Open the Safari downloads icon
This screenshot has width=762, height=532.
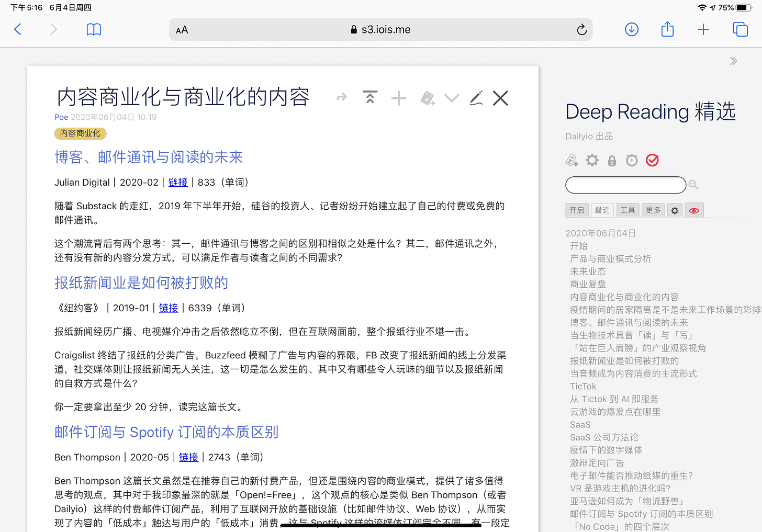point(632,29)
